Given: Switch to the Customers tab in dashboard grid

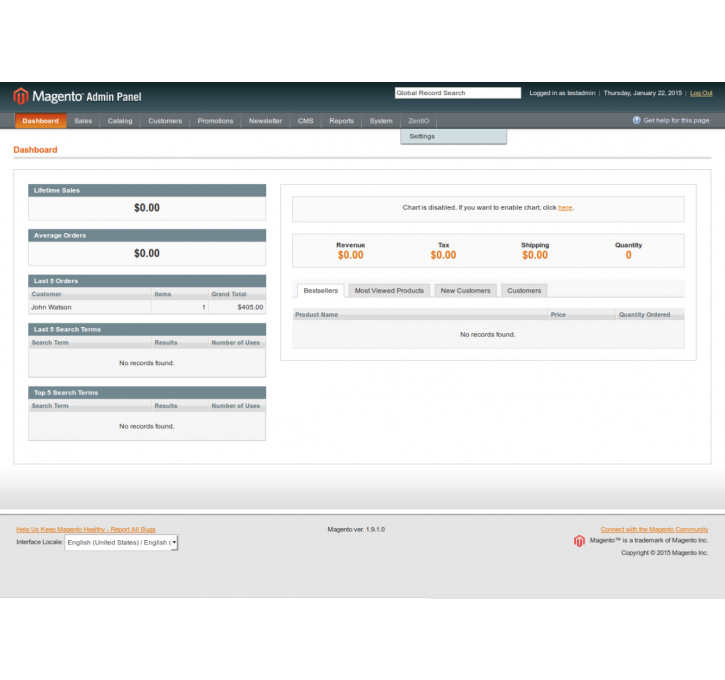Looking at the screenshot, I should [x=524, y=290].
